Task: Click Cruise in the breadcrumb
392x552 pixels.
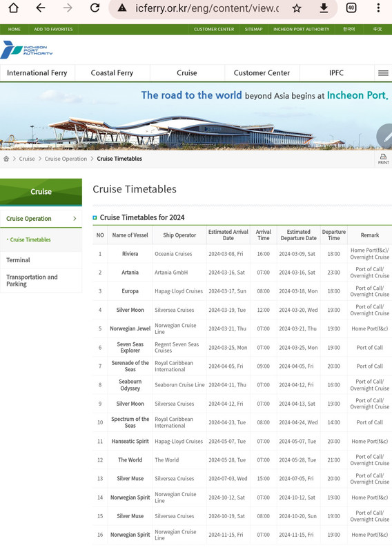Action: [27, 159]
